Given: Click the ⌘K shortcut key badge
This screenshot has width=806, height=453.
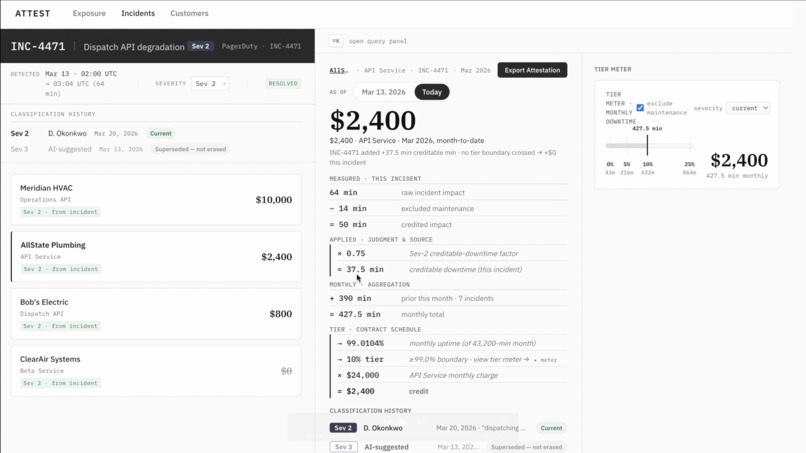Looking at the screenshot, I should [x=336, y=41].
